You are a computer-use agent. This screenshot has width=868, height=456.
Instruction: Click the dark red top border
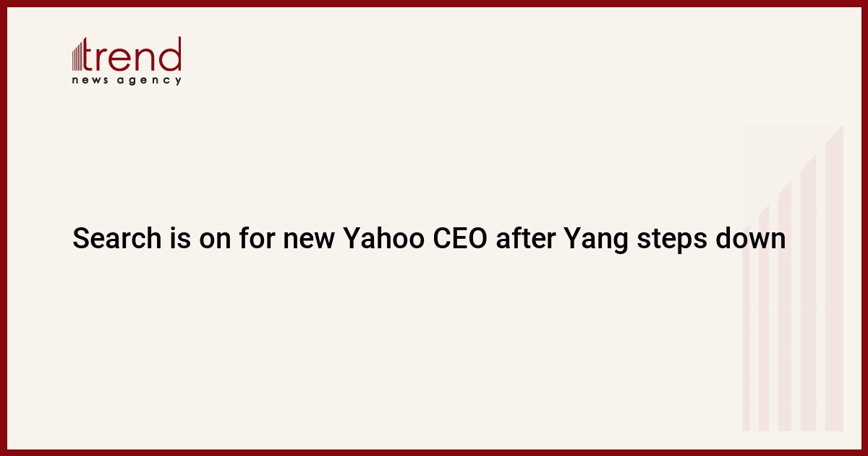pyautogui.click(x=434, y=3)
